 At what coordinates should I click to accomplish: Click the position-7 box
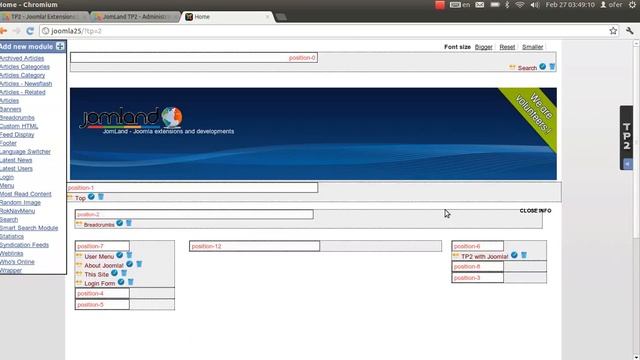click(x=102, y=246)
